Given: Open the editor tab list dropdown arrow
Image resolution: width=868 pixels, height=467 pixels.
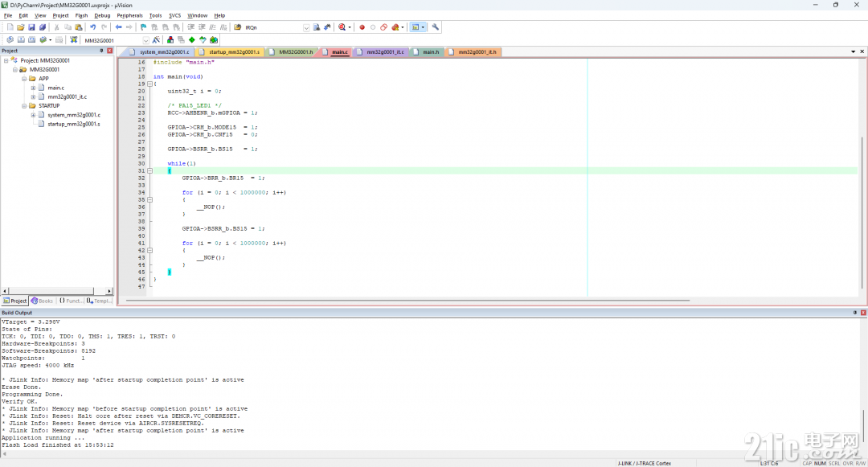Looking at the screenshot, I should click(x=853, y=51).
